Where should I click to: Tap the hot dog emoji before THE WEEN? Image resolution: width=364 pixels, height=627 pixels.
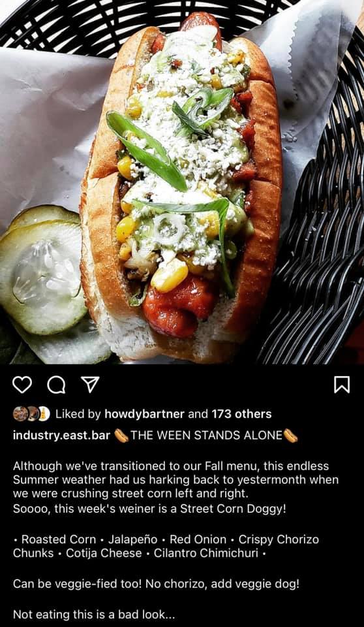click(x=121, y=436)
